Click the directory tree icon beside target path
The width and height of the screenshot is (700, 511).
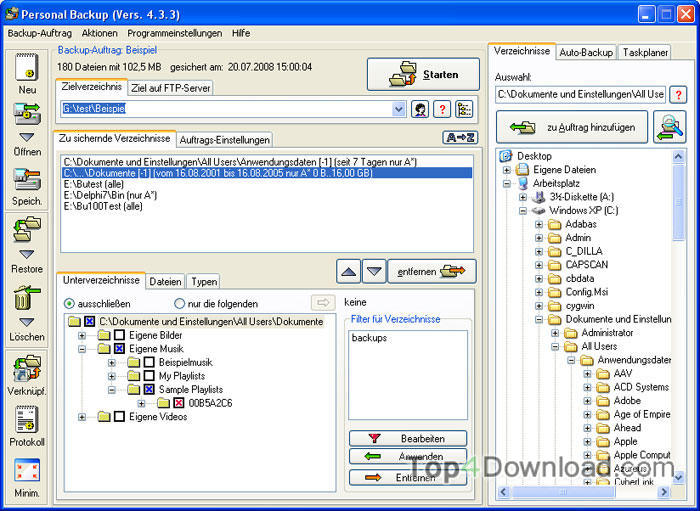(x=464, y=109)
